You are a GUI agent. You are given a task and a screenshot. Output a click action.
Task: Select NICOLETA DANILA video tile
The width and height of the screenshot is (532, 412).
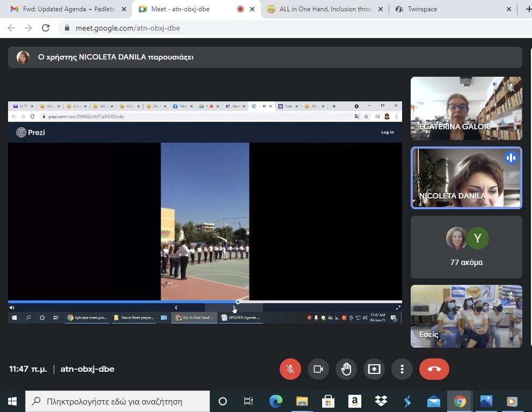pyautogui.click(x=466, y=178)
